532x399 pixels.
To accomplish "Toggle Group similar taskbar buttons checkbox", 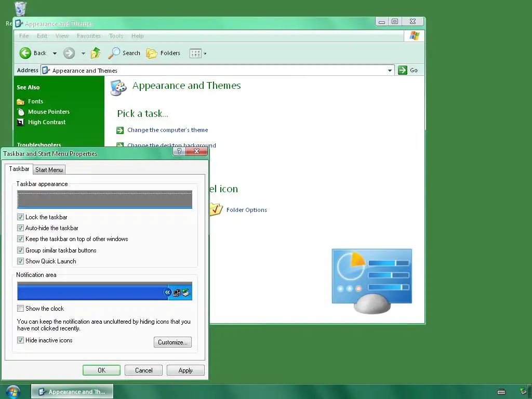I will 20,250.
